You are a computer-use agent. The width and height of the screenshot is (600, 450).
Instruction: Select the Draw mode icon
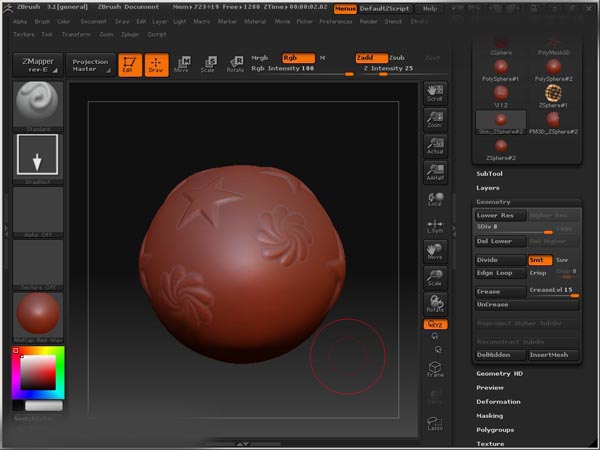click(x=155, y=65)
